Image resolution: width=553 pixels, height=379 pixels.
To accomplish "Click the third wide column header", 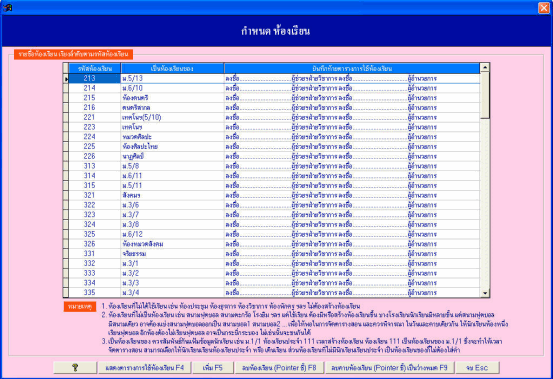I will tap(352, 68).
